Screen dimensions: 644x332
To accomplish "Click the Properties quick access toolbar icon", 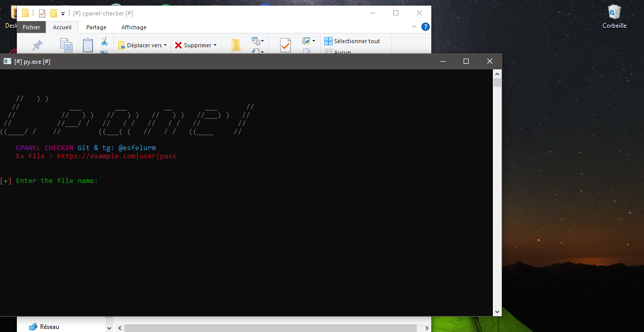I will pyautogui.click(x=42, y=13).
